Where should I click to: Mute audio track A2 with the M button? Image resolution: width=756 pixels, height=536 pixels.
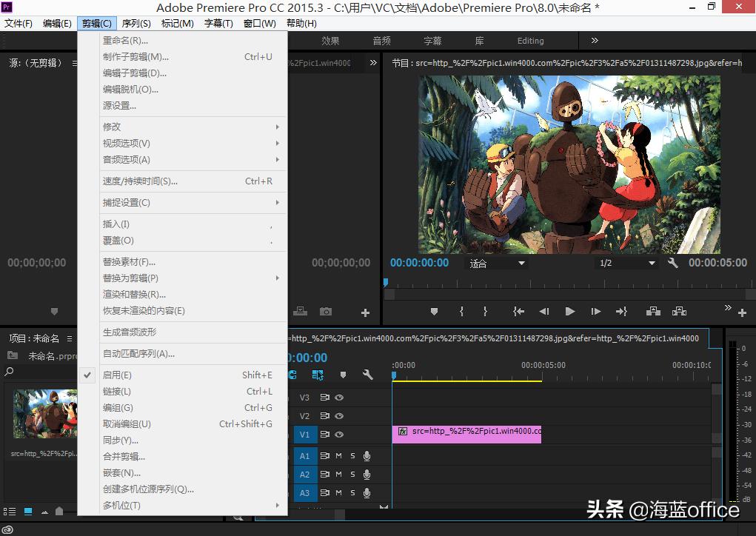point(338,474)
